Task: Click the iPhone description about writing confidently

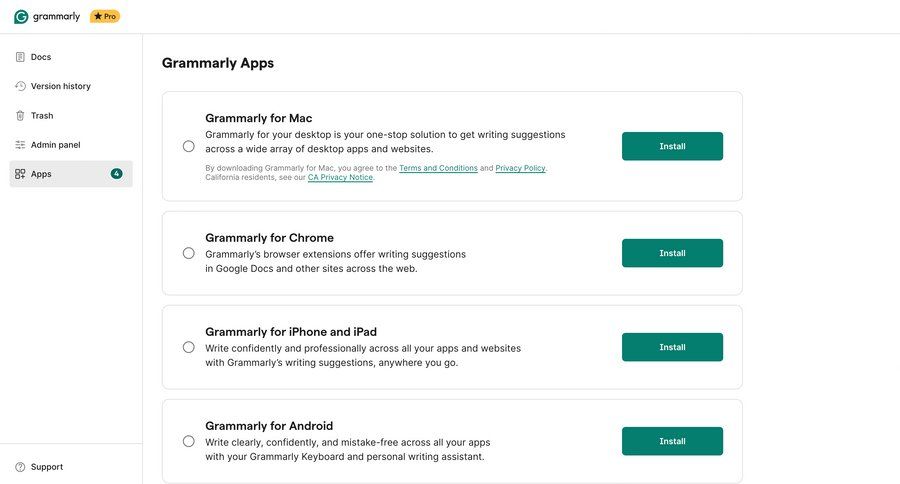Action: pyautogui.click(x=363, y=355)
